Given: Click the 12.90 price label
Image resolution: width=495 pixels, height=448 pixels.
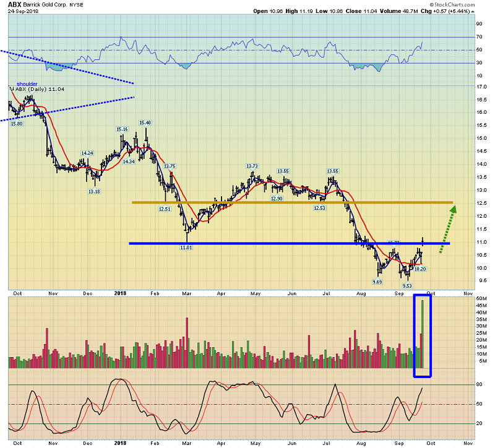Looking at the screenshot, I should click(277, 199).
